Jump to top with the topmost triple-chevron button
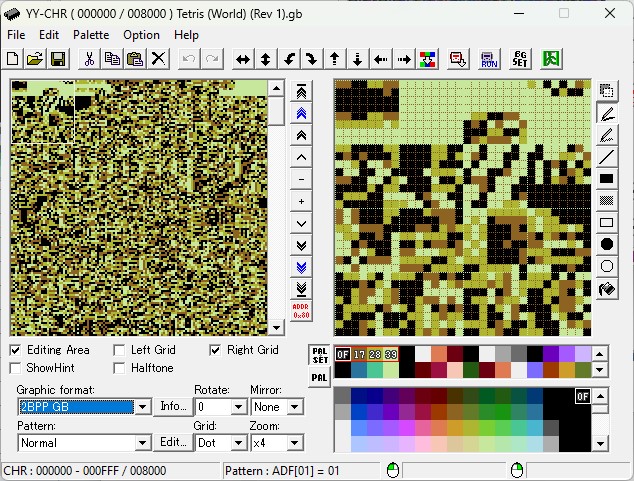 point(301,92)
